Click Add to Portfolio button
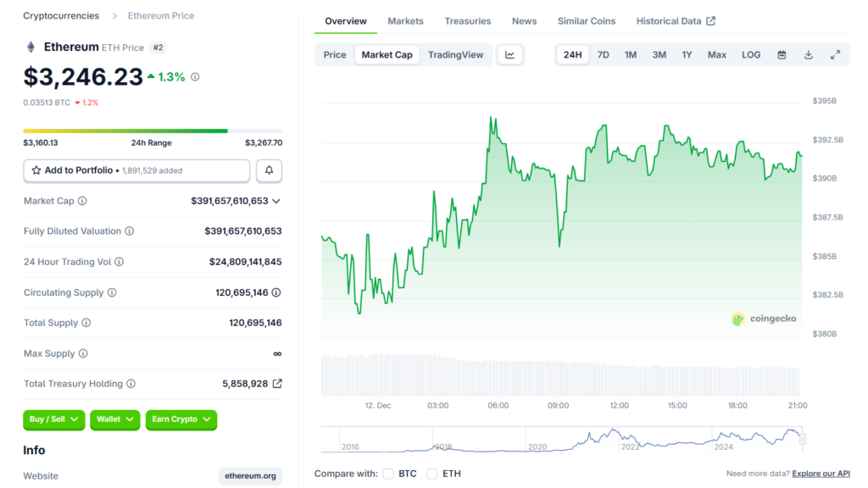 136,170
